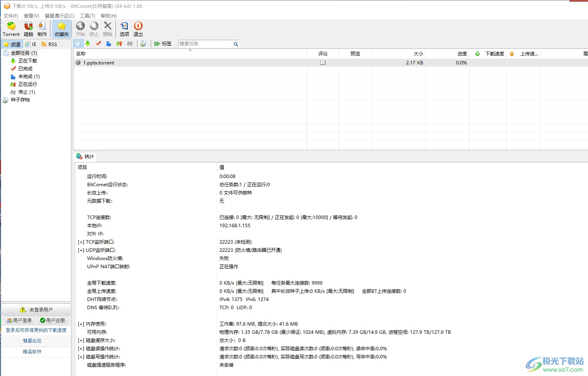Select 已完成 in sidebar
This screenshot has width=588, height=376.
click(x=25, y=68)
